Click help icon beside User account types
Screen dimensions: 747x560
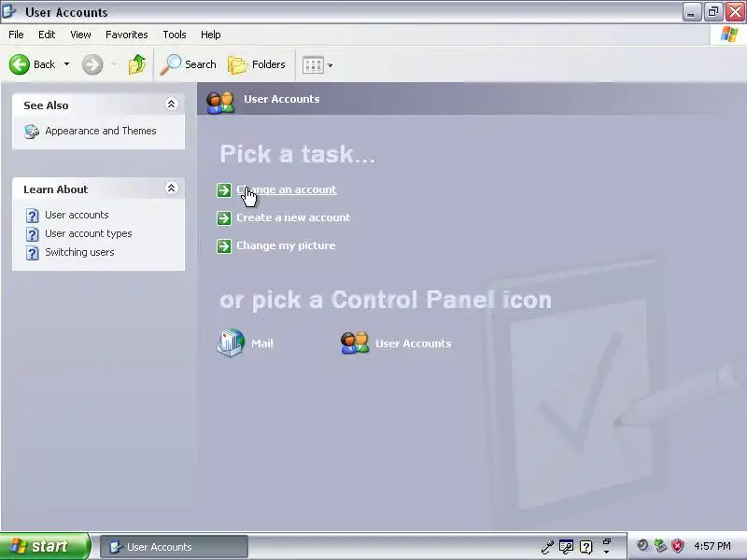[x=32, y=234]
